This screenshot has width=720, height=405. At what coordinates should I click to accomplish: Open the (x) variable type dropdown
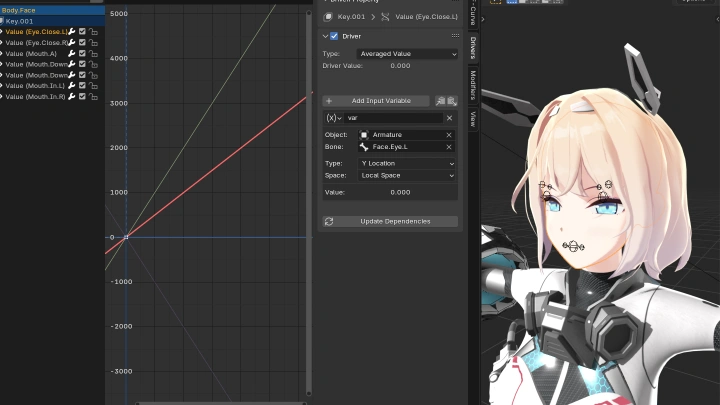click(x=334, y=118)
